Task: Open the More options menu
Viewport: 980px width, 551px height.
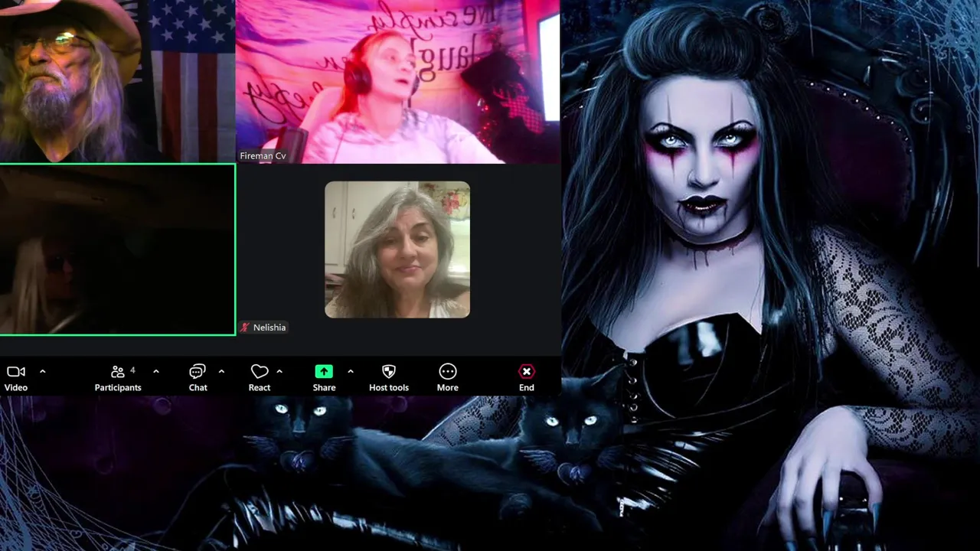Action: pyautogui.click(x=448, y=377)
